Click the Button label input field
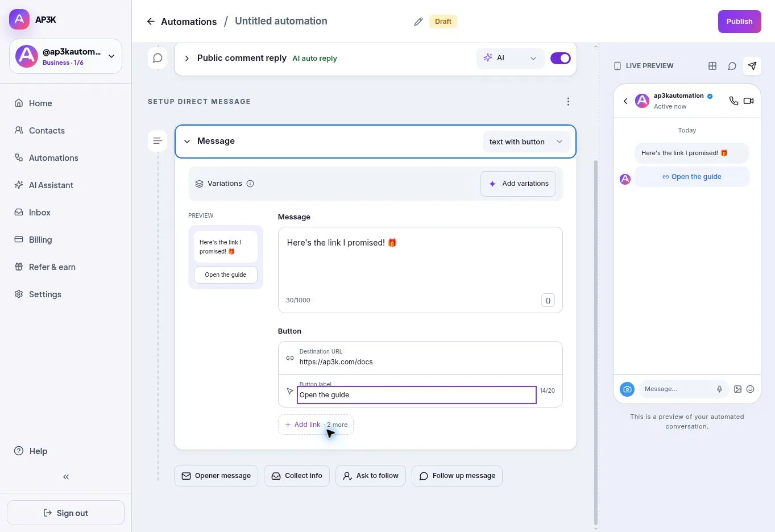The width and height of the screenshot is (775, 532). 417,395
